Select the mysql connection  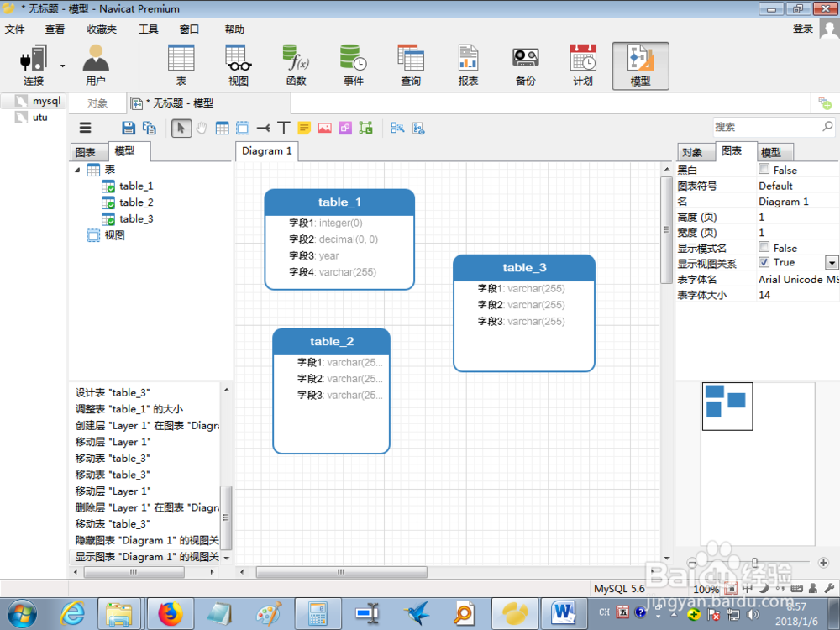[x=46, y=101]
